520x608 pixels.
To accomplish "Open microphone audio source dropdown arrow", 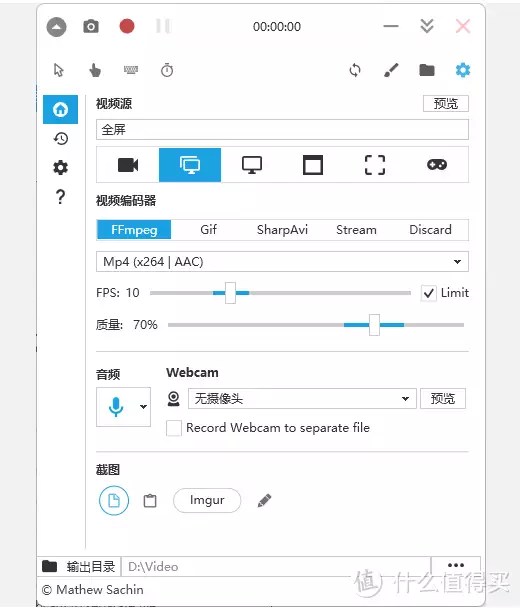I will [x=143, y=406].
